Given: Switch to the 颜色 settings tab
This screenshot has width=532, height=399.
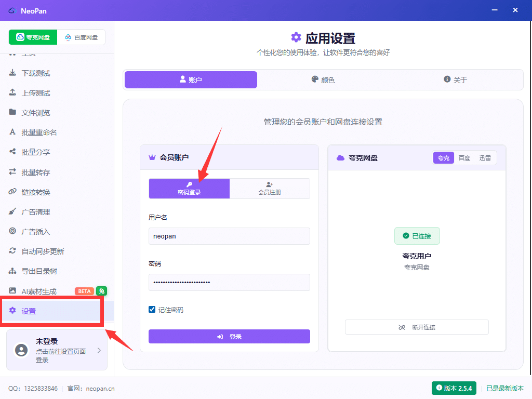Looking at the screenshot, I should [x=323, y=80].
